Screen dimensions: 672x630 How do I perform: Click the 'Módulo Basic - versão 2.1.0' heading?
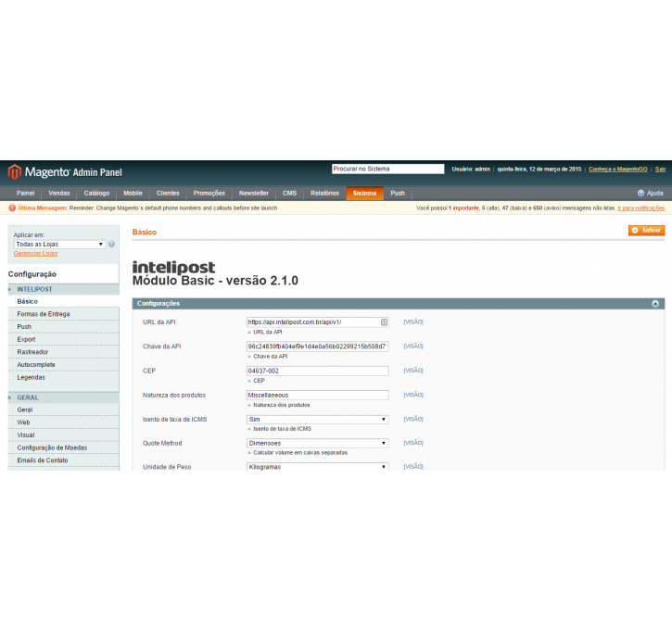coord(215,281)
